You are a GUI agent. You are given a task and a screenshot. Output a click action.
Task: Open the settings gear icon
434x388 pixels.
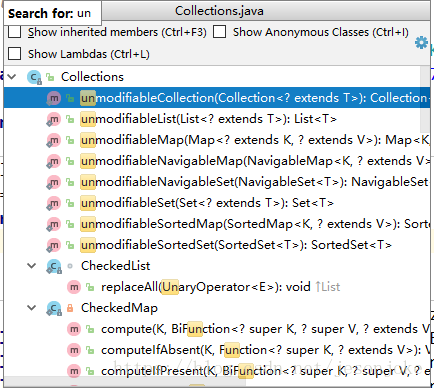coord(421,43)
